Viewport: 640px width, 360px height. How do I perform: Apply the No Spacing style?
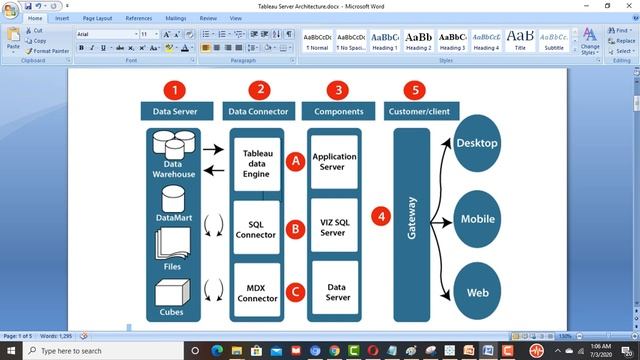351,41
